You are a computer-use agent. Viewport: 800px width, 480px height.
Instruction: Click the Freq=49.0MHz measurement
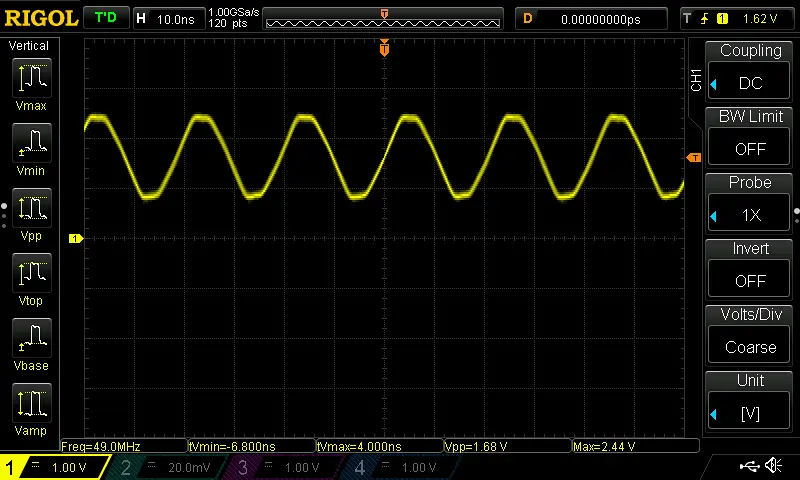[123, 446]
